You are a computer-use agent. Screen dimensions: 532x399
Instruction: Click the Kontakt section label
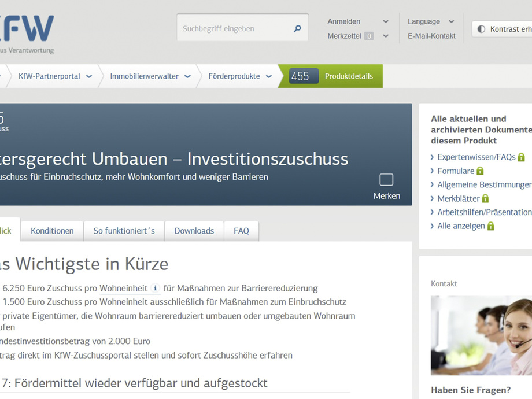pyautogui.click(x=444, y=283)
